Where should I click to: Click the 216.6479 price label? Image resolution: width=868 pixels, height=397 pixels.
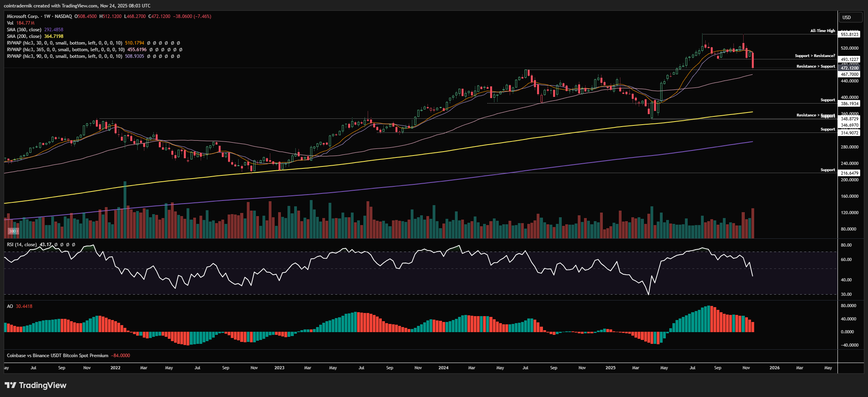point(850,173)
